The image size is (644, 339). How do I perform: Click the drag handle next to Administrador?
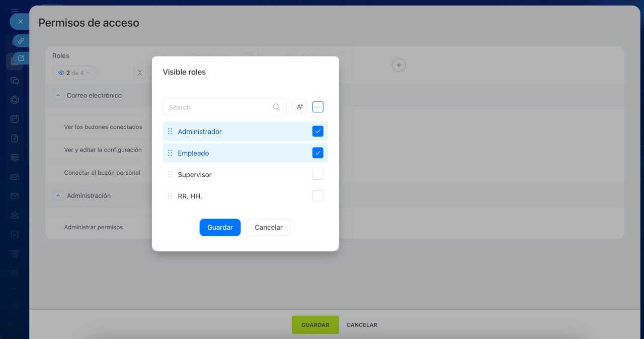tap(170, 131)
